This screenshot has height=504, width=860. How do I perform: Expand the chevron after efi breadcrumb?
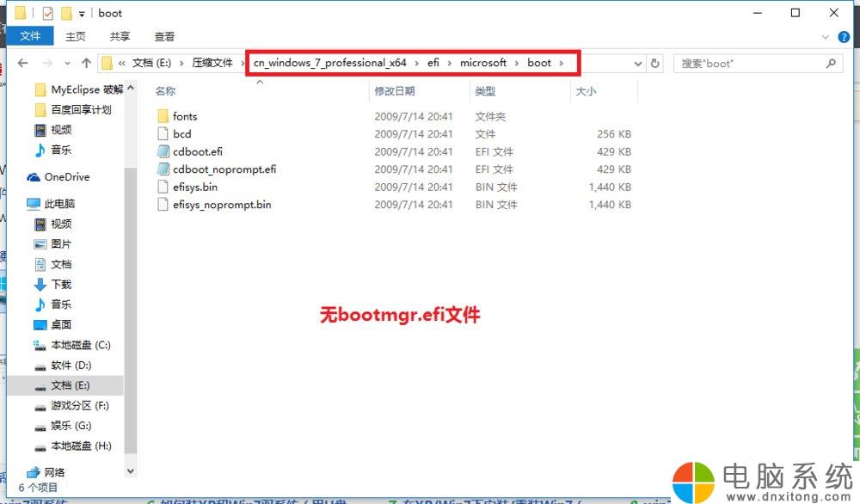coord(450,64)
